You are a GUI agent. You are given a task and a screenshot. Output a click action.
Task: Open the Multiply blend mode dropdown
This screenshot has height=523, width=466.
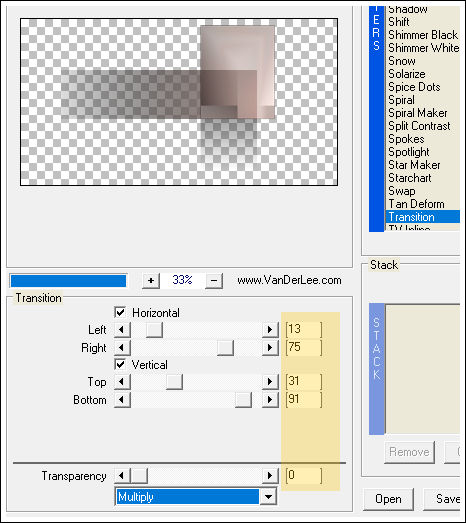point(269,497)
